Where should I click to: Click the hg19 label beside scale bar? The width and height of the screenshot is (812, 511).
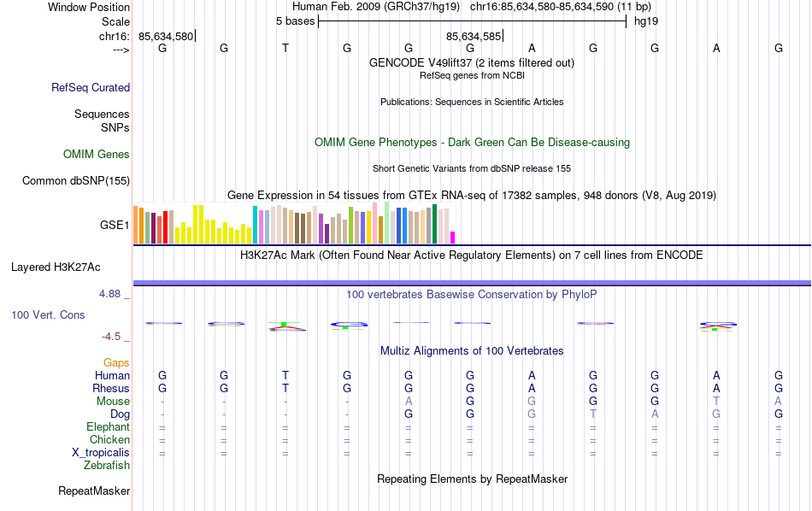(646, 21)
